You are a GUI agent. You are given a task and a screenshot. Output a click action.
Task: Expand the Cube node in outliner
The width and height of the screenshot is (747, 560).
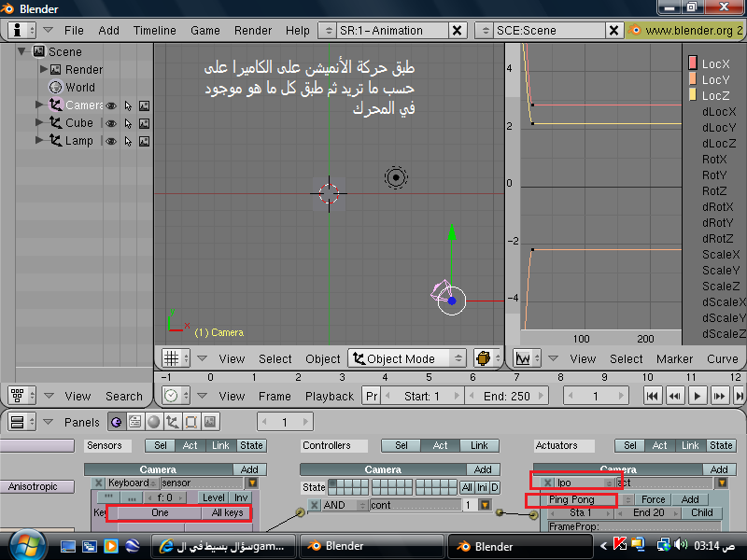click(x=39, y=122)
